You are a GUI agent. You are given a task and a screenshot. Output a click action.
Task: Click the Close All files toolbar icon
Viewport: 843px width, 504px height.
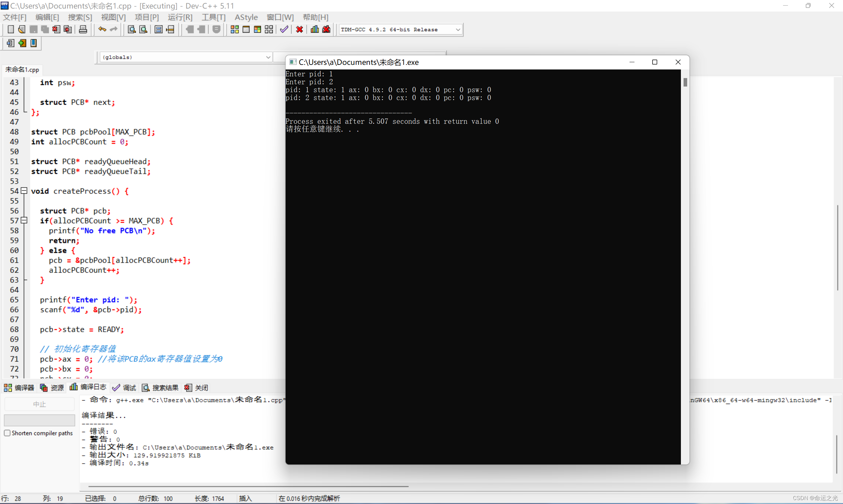tap(68, 30)
